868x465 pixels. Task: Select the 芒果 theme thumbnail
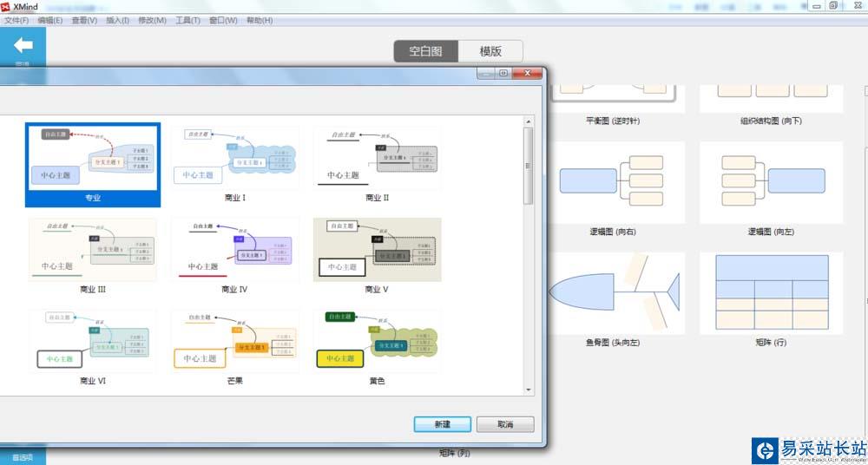(235, 341)
